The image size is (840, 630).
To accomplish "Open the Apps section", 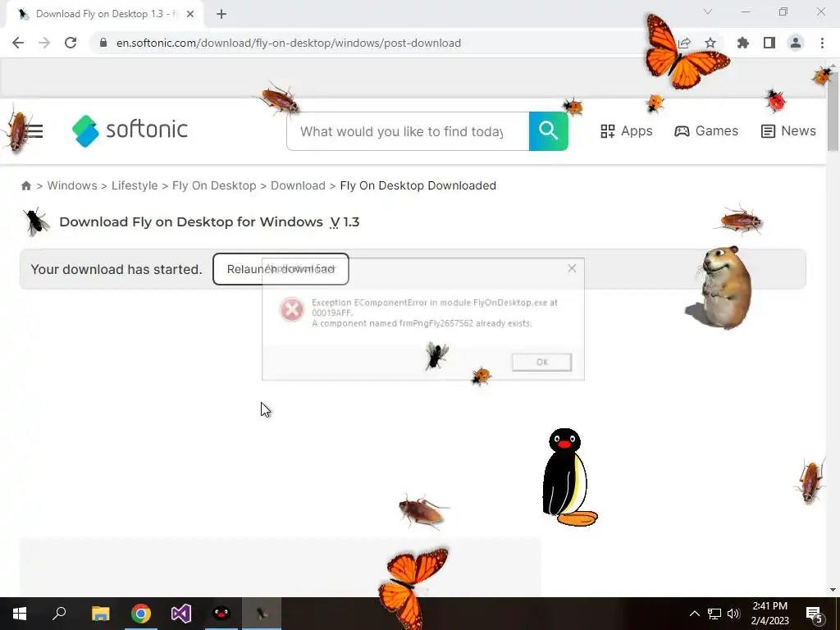I will click(626, 130).
